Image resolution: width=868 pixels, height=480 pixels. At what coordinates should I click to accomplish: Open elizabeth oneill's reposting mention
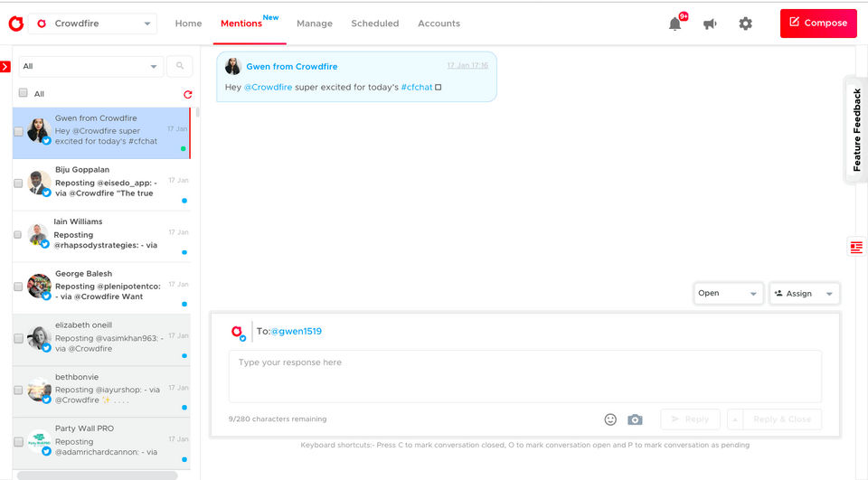(x=101, y=339)
